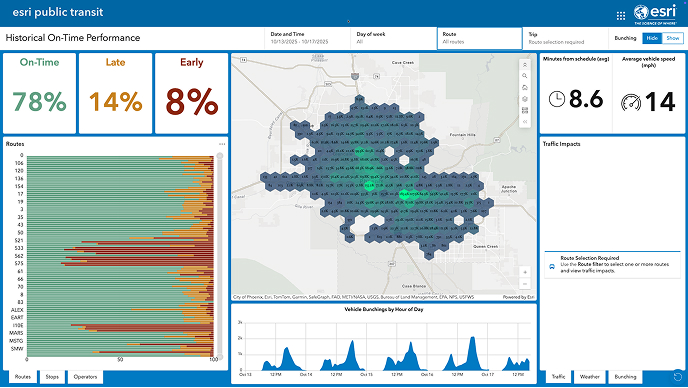This screenshot has width=688, height=388.
Task: Set Bunching to Hide
Action: (x=652, y=38)
